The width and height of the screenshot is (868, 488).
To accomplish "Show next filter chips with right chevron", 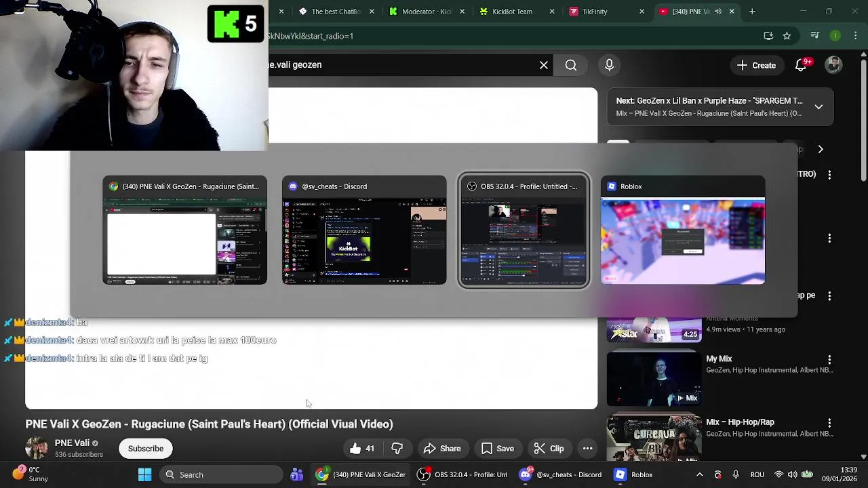I will pos(821,149).
